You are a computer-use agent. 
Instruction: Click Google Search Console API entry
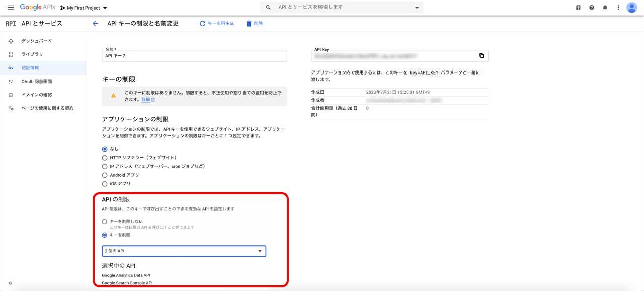pyautogui.click(x=127, y=283)
